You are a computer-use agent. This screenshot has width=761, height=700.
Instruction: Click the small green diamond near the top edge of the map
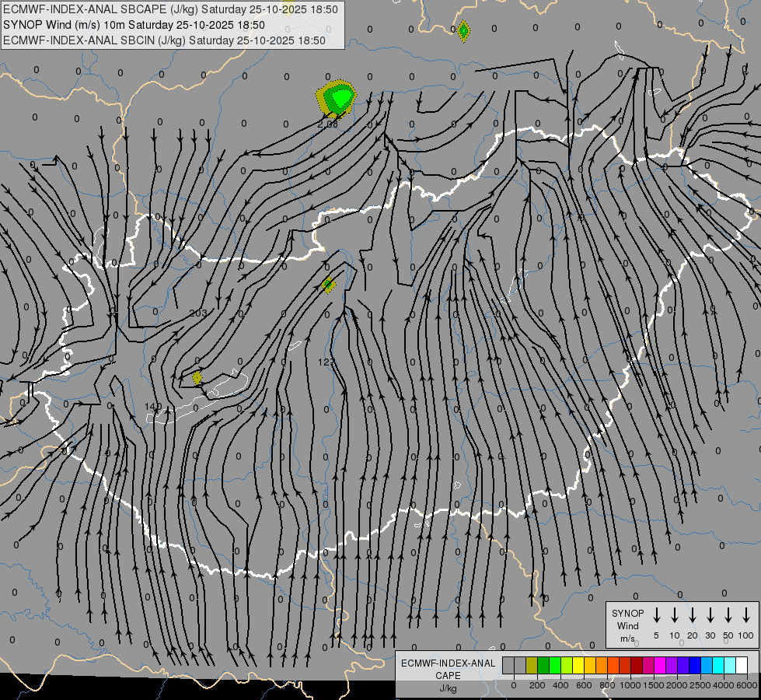tap(463, 31)
